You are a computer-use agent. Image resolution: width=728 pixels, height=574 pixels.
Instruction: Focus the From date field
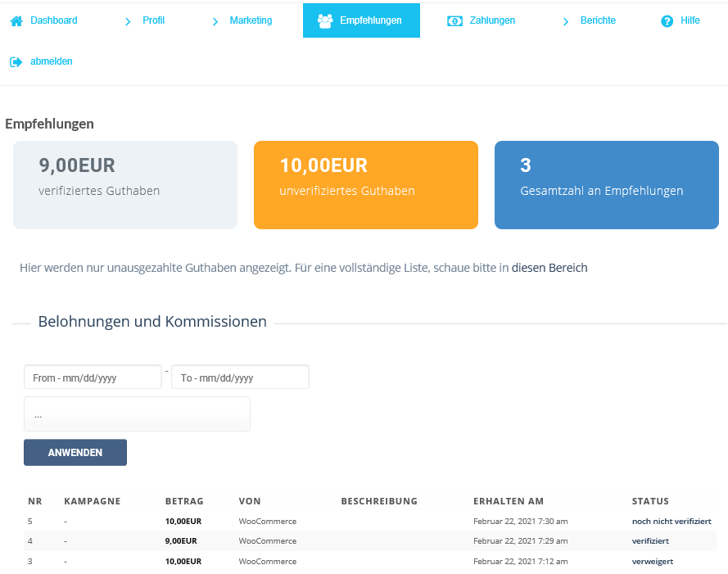click(x=93, y=377)
